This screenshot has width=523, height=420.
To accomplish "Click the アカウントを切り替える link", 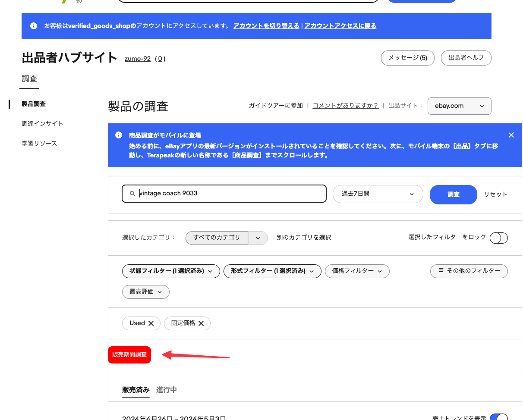I will [266, 26].
